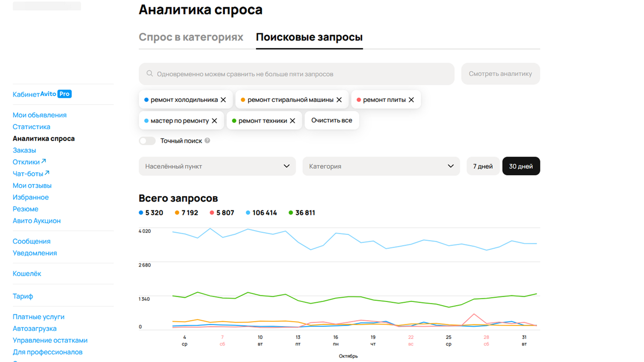Click the Очистить все button
The height and width of the screenshot is (362, 644).
tap(332, 120)
